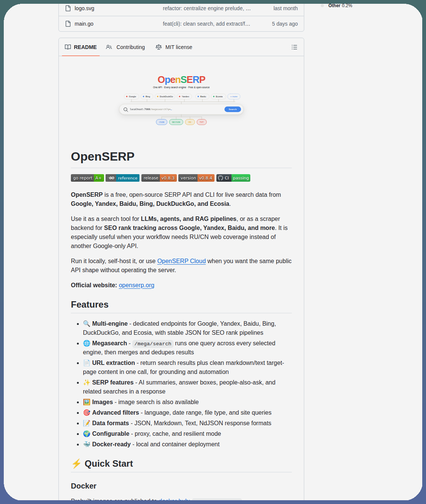Image resolution: width=426 pixels, height=504 pixels.
Task: Click the memo emoji beside Data formats
Action: tap(87, 423)
